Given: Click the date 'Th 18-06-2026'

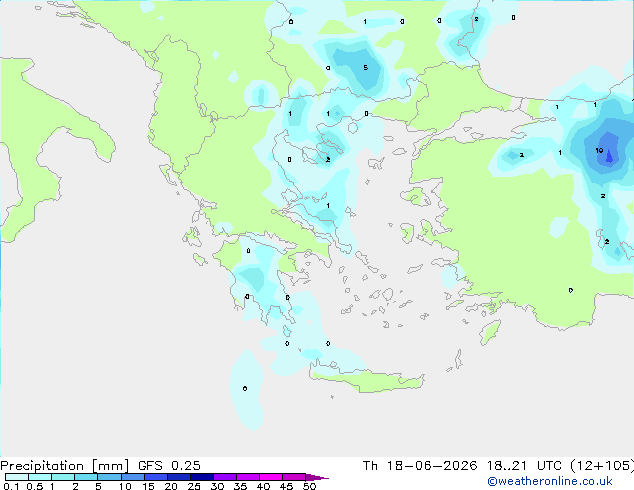Looking at the screenshot, I should (x=420, y=466).
